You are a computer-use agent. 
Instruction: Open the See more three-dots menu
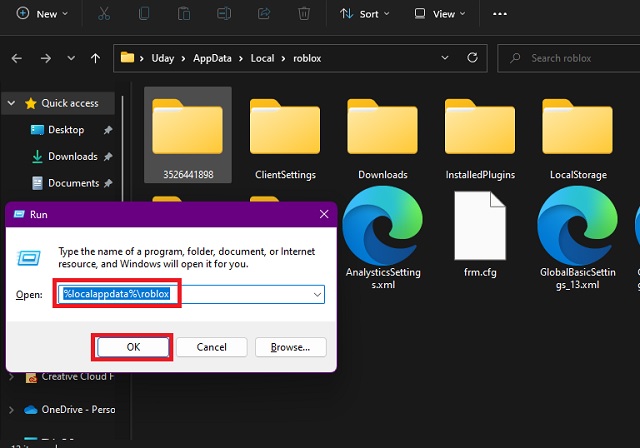tap(500, 14)
